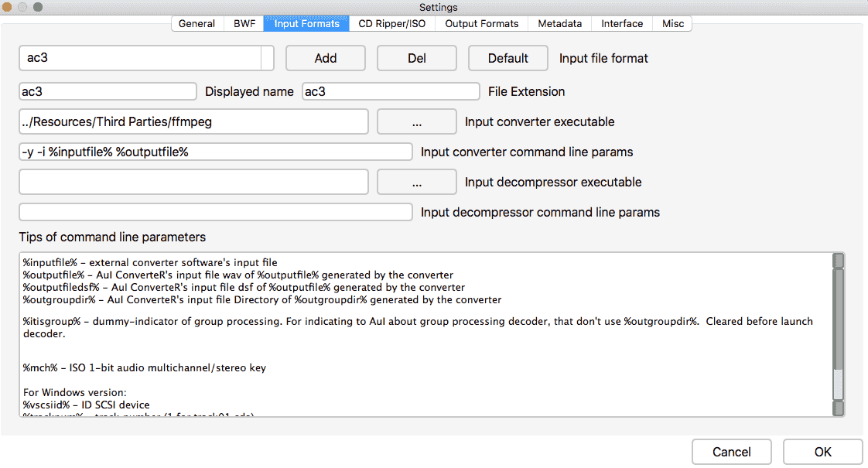Click the "Tips of command line parameters" heading
Screen dimensions: 868x468
112,237
